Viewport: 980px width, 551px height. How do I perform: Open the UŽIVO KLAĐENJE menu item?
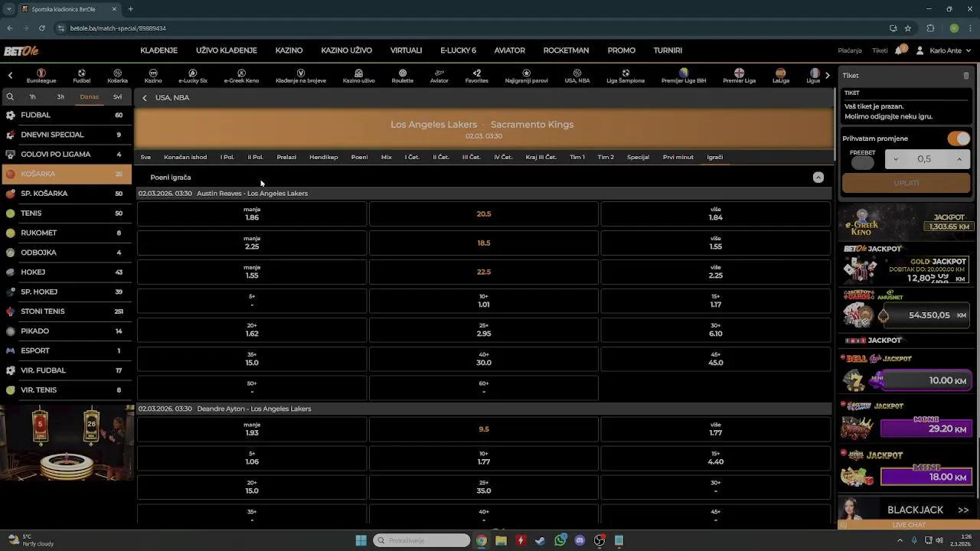226,51
